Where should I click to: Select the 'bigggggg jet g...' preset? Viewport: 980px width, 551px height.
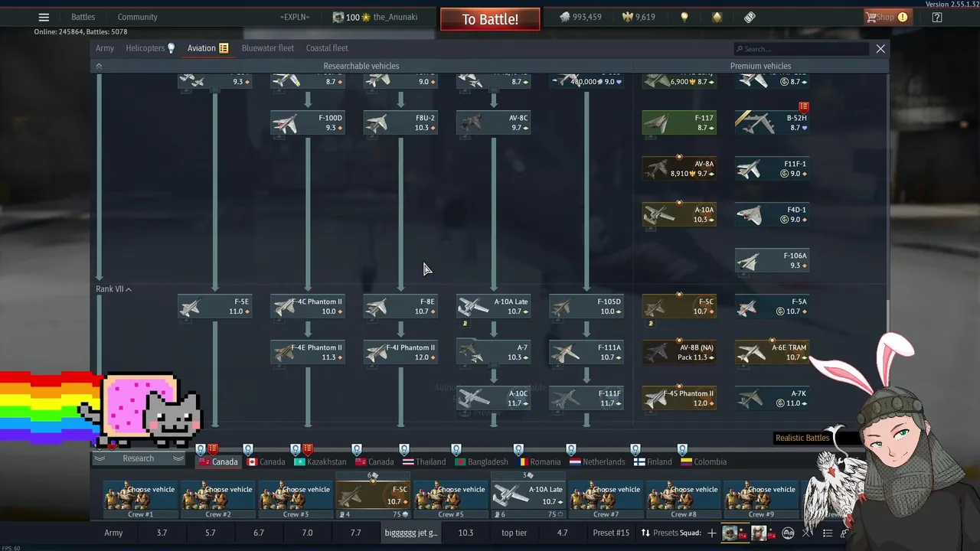pos(411,533)
